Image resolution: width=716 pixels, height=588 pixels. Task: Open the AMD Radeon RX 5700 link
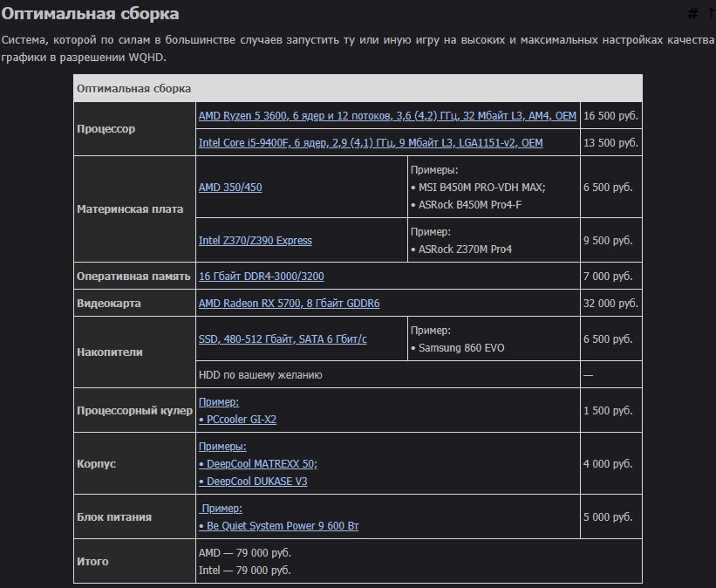tap(289, 303)
